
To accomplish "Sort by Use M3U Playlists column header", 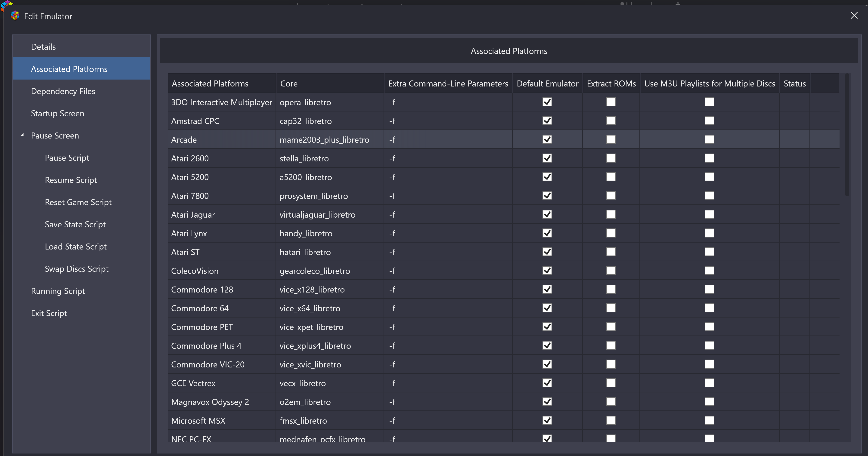I will point(709,83).
